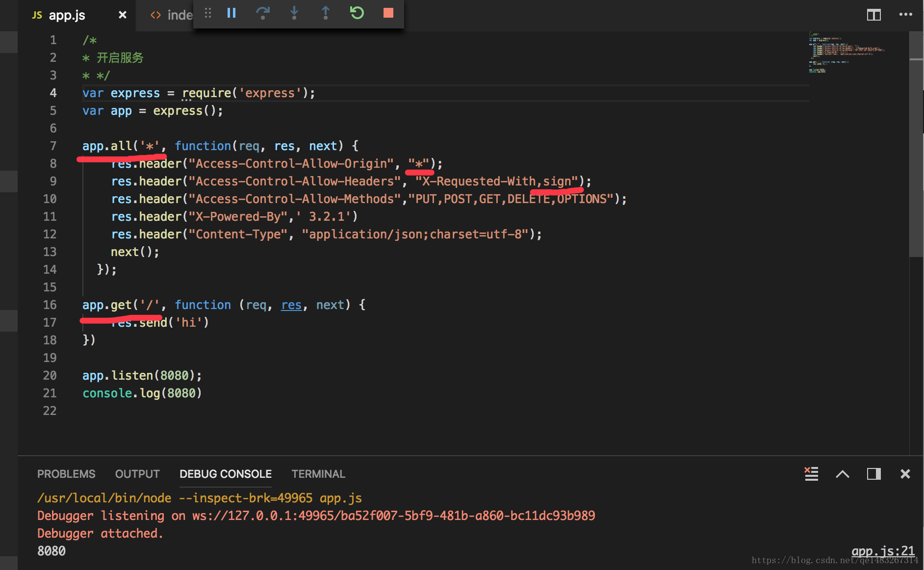Click the "X-Powered-By" header string
Screen dimensions: 924x570
[x=238, y=216]
